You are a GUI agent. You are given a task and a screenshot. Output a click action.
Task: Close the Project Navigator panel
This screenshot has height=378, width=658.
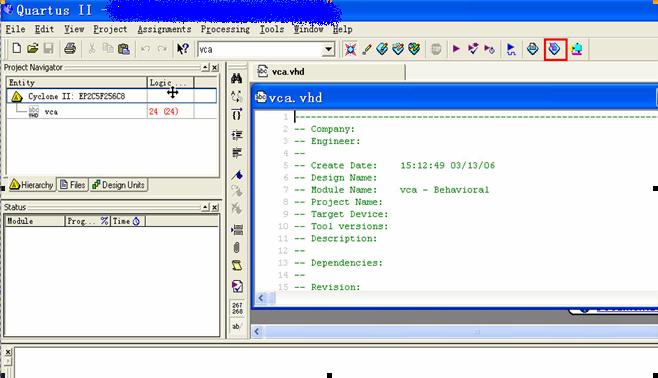[215, 68]
